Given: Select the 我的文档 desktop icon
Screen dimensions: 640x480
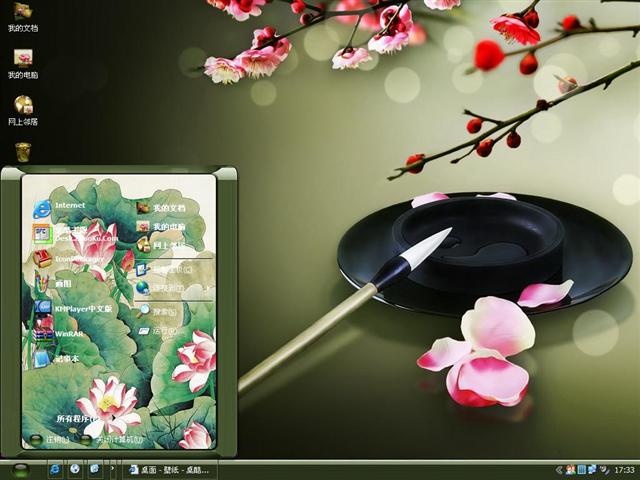Looking at the screenshot, I should tap(23, 18).
